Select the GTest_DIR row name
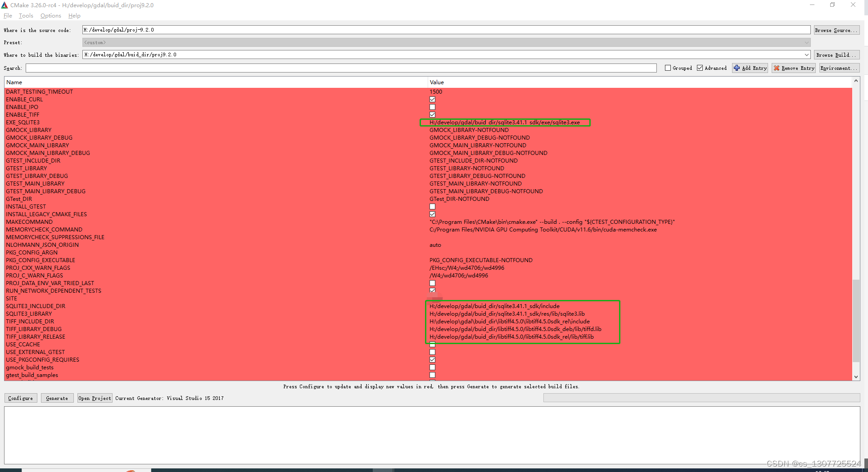The image size is (868, 472). (x=19, y=199)
